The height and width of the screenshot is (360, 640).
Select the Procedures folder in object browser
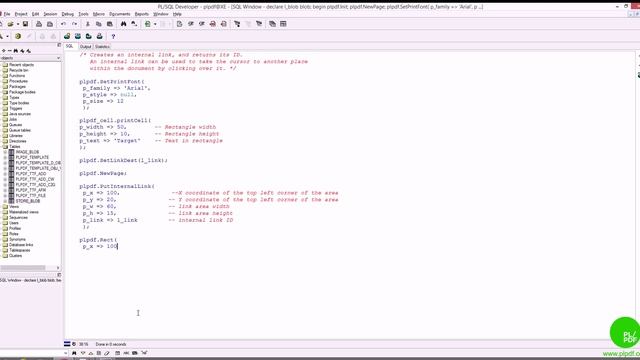coord(18,81)
